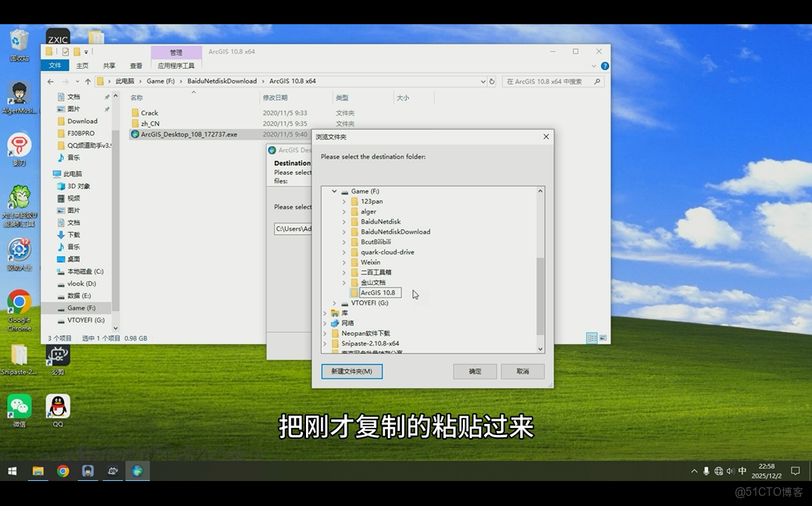Image resolution: width=812 pixels, height=506 pixels.
Task: Click 确定 to confirm the destination folder
Action: click(475, 371)
